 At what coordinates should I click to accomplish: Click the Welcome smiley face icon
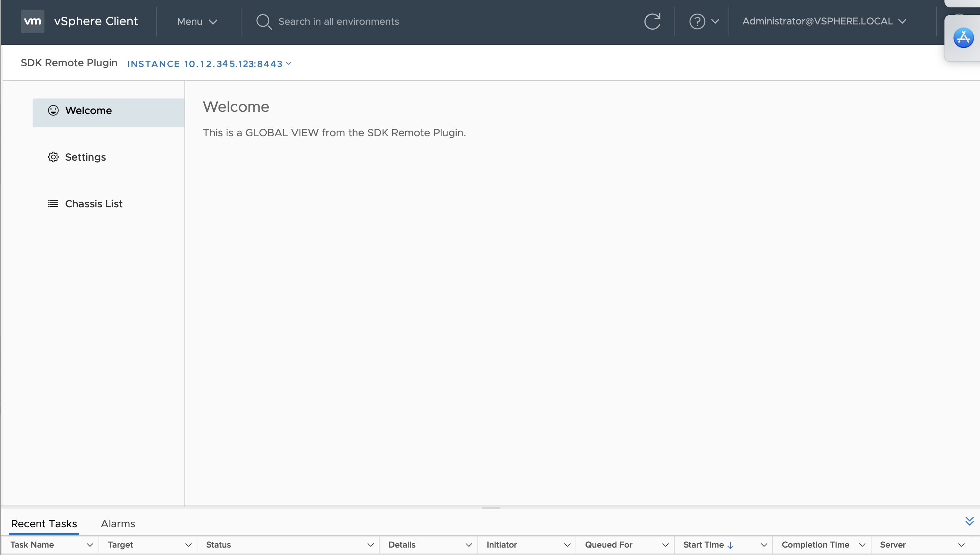point(53,111)
